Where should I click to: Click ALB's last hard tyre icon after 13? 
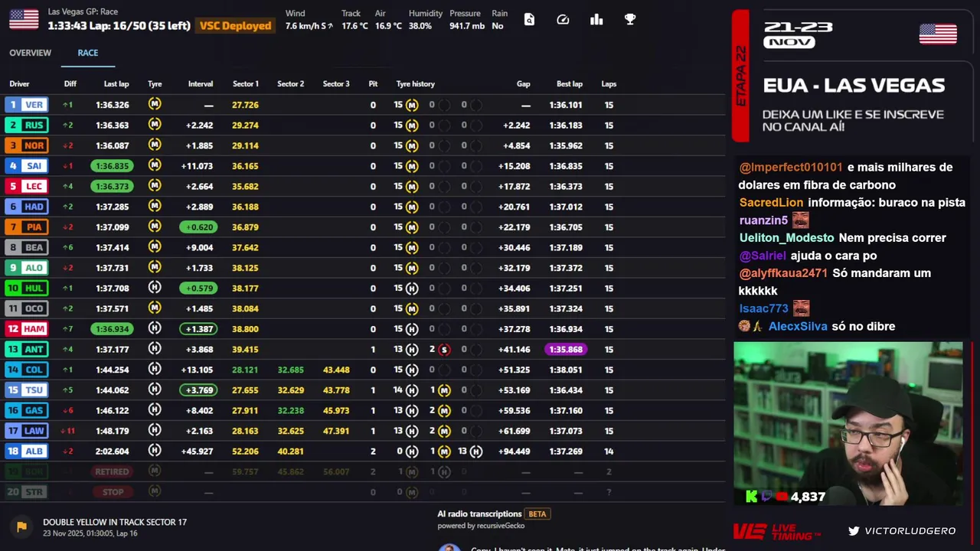tap(476, 452)
